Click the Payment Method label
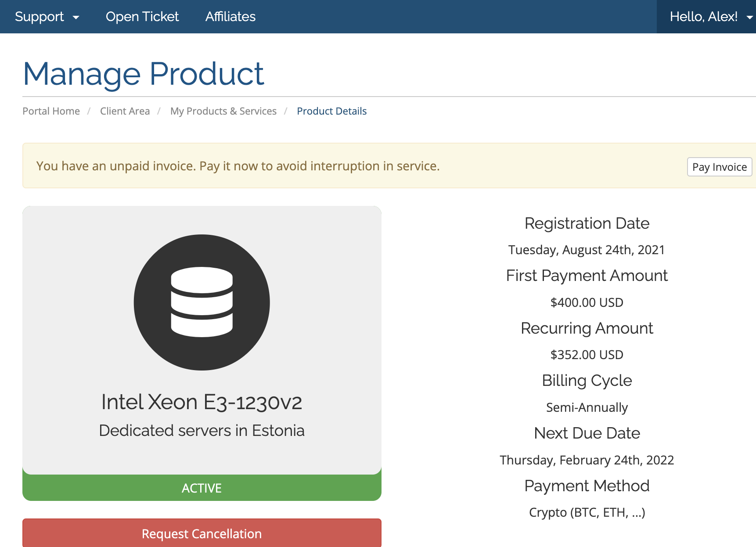Image resolution: width=756 pixels, height=547 pixels. coord(587,486)
